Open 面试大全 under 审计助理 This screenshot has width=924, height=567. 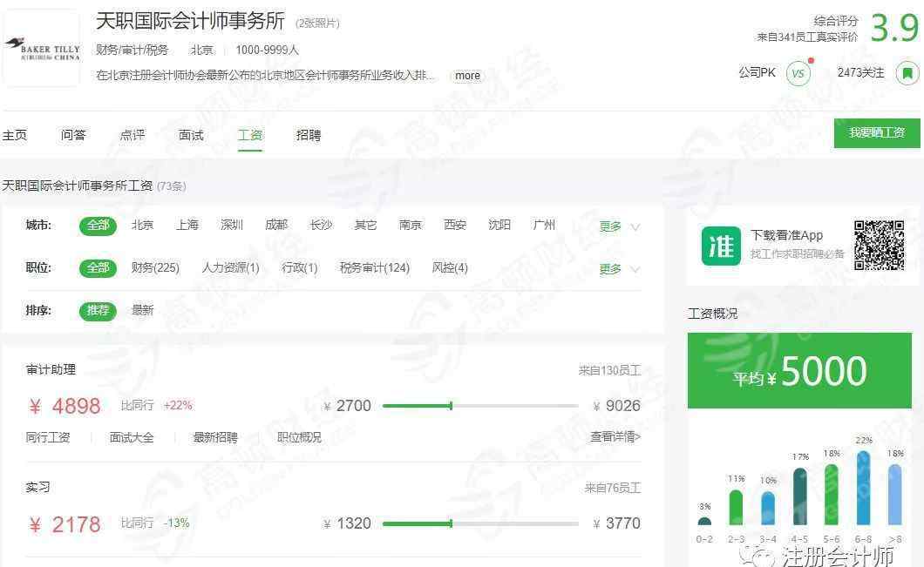tap(132, 437)
